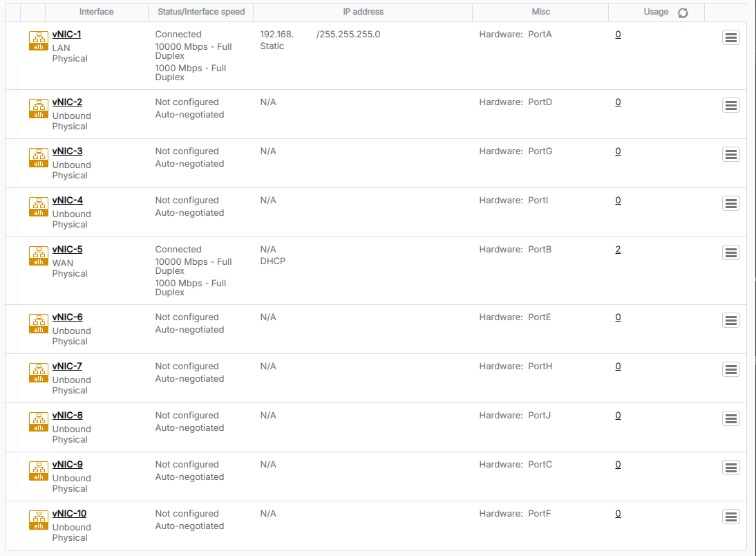The width and height of the screenshot is (756, 556).
Task: Click the eth icon for vNIC-8
Action: tap(38, 422)
